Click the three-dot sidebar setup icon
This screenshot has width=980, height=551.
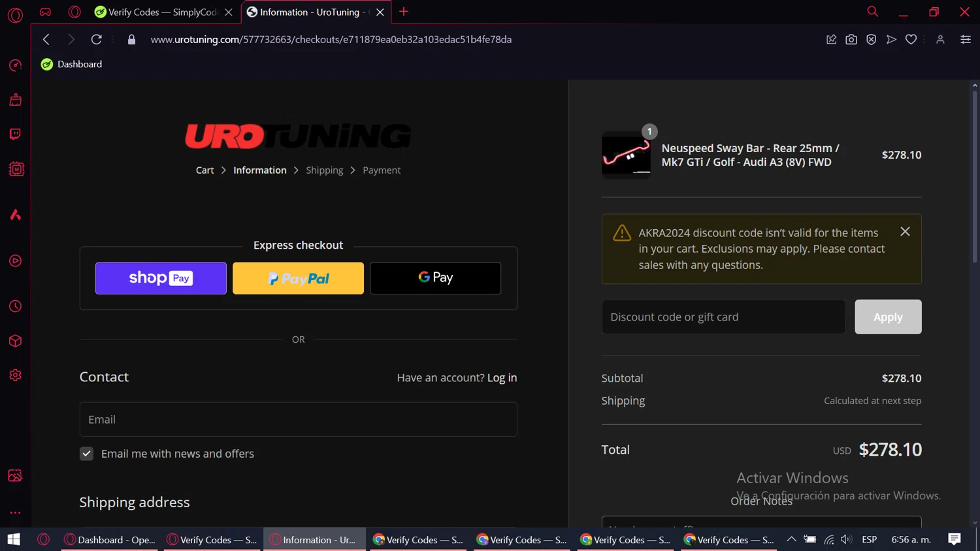pyautogui.click(x=15, y=512)
